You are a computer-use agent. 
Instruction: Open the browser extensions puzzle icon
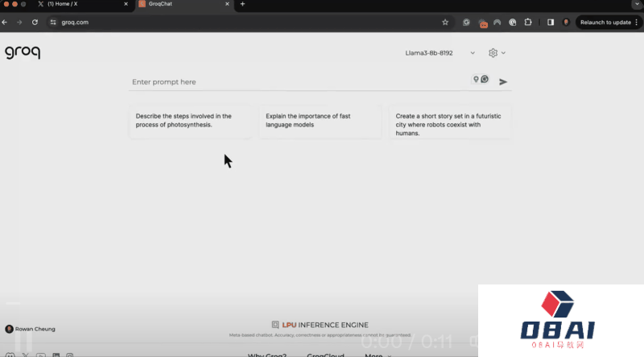pyautogui.click(x=528, y=22)
